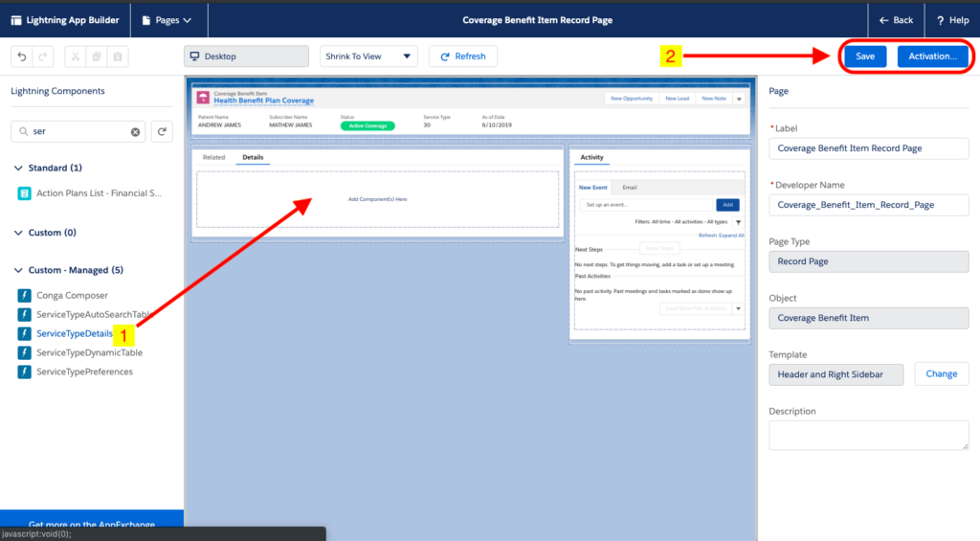
Task: Click the Add event button
Action: 727,205
